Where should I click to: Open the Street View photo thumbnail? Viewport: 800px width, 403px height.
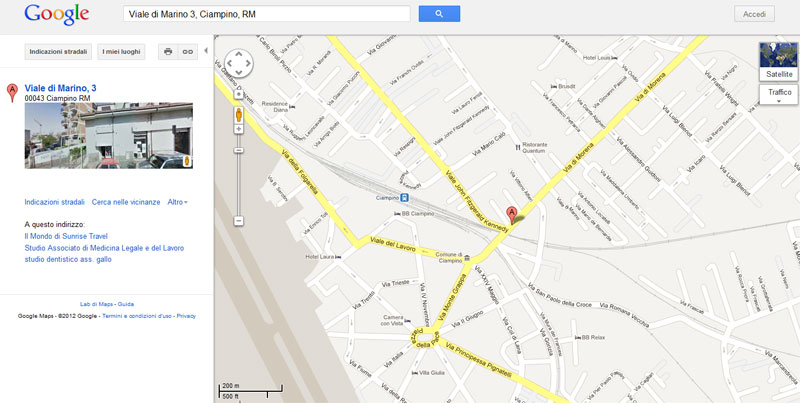pos(109,136)
